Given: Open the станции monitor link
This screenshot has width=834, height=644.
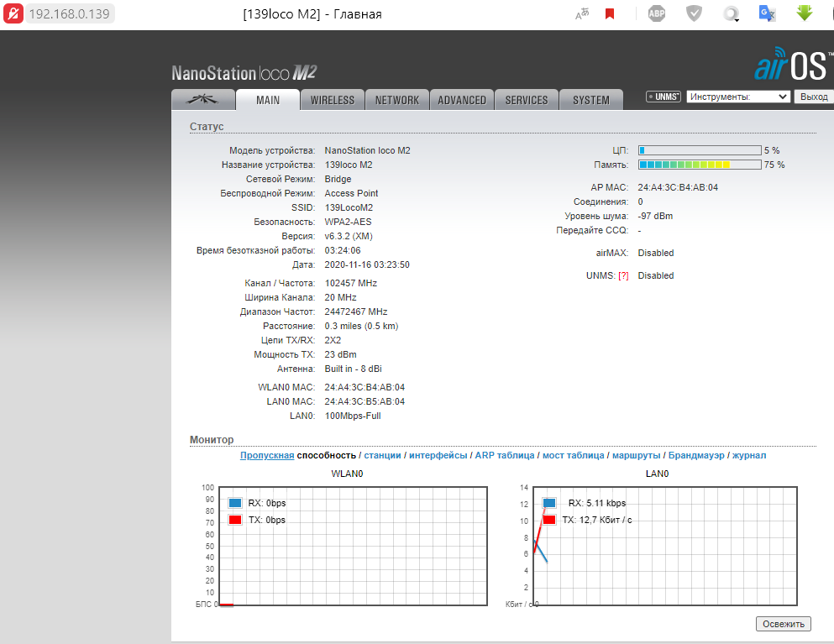Looking at the screenshot, I should 382,455.
